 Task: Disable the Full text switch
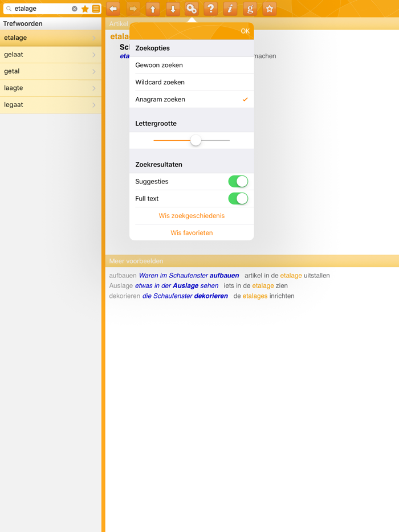[x=238, y=199]
